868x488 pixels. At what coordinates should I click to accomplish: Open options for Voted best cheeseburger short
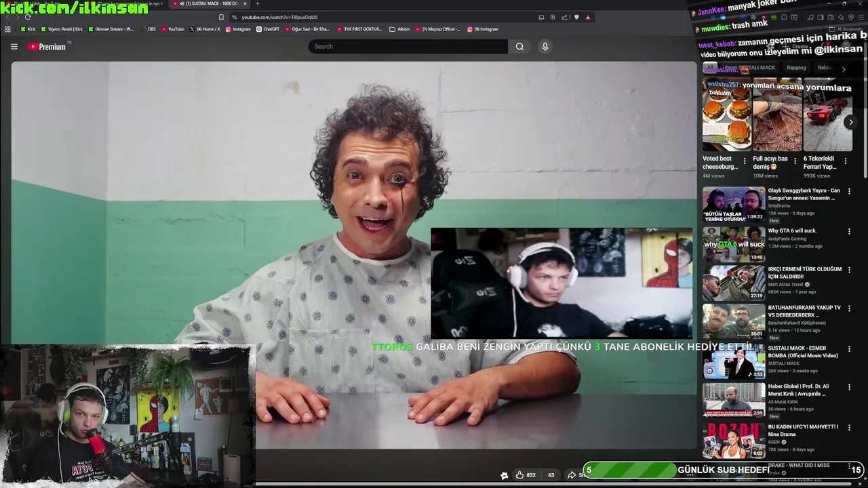coord(745,161)
